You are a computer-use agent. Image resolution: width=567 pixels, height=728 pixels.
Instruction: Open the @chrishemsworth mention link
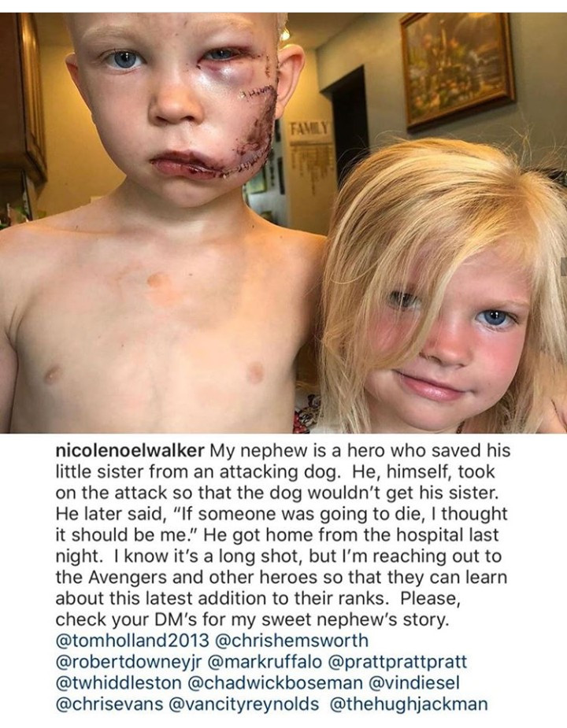pos(292,641)
